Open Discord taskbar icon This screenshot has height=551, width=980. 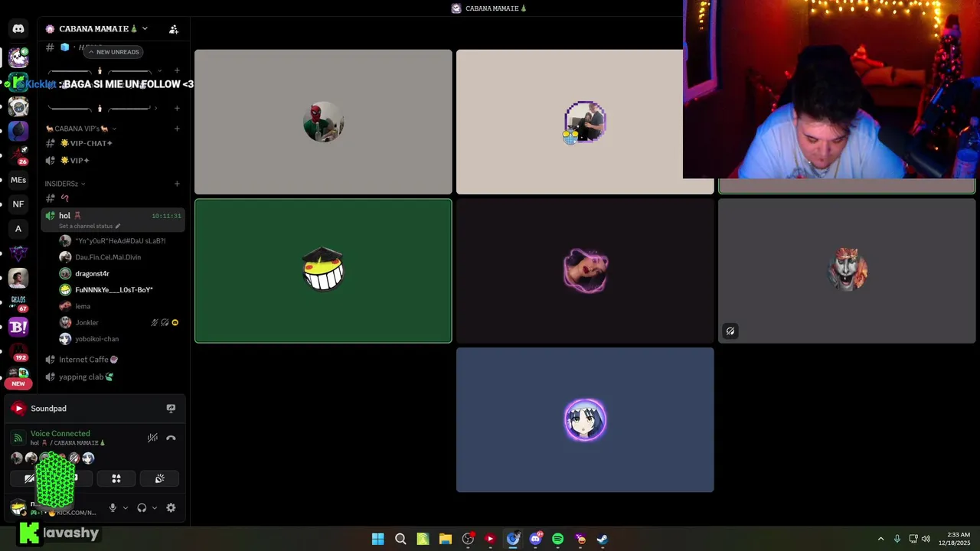point(535,539)
